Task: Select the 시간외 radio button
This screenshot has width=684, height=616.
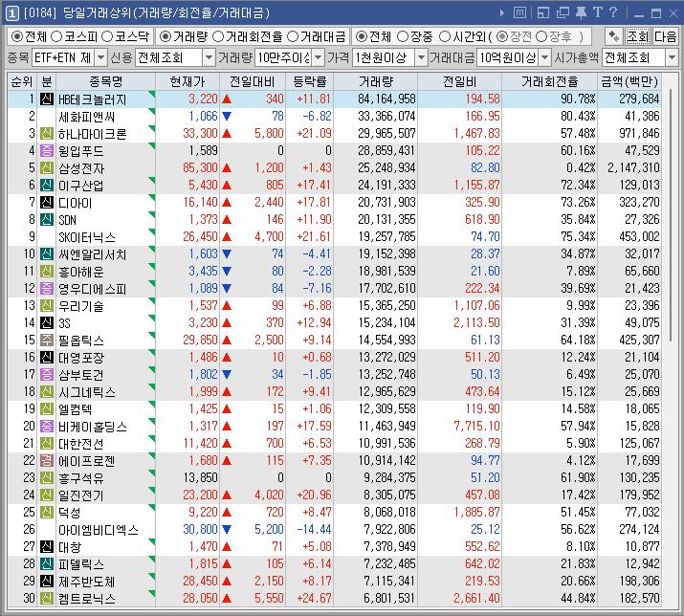Action: [x=445, y=36]
